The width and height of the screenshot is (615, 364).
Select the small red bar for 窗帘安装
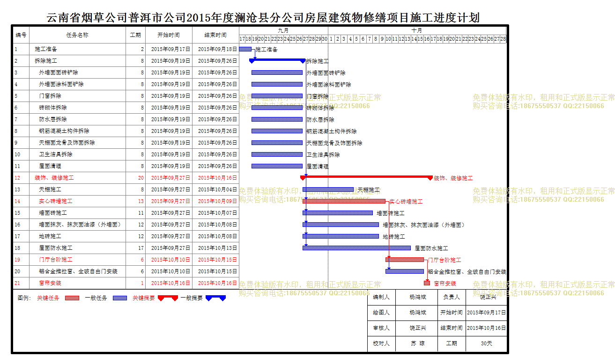(x=427, y=283)
